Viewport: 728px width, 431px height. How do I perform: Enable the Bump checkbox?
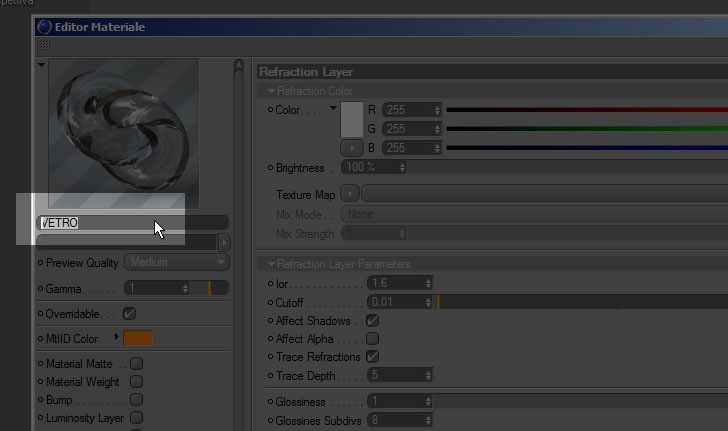(136, 400)
